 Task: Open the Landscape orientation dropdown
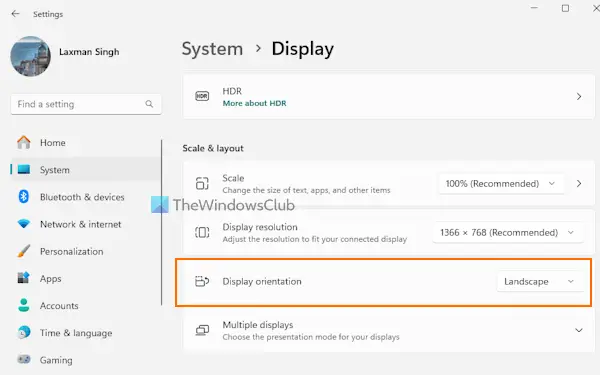(540, 282)
